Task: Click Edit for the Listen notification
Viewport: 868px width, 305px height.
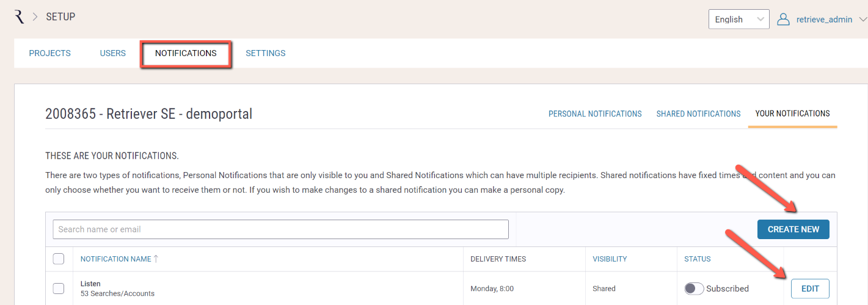Action: pos(810,289)
